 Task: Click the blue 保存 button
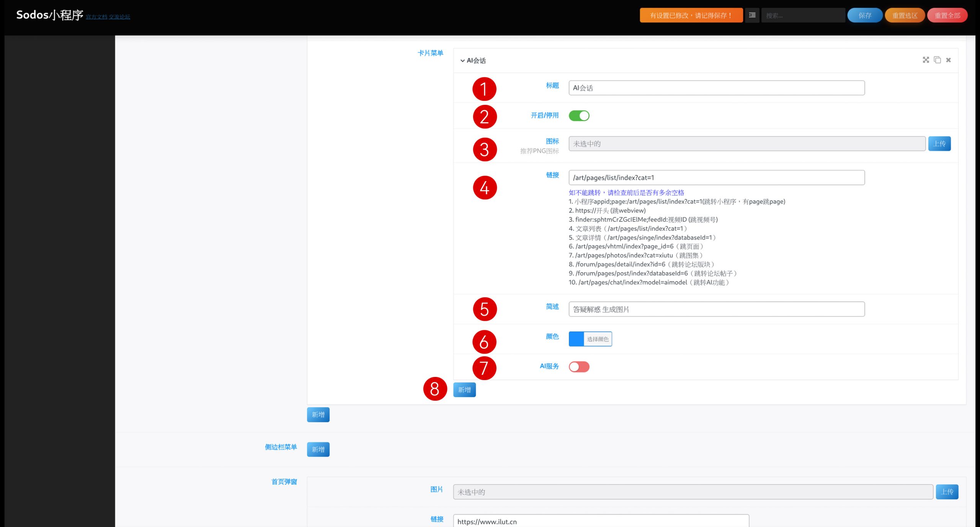point(865,15)
